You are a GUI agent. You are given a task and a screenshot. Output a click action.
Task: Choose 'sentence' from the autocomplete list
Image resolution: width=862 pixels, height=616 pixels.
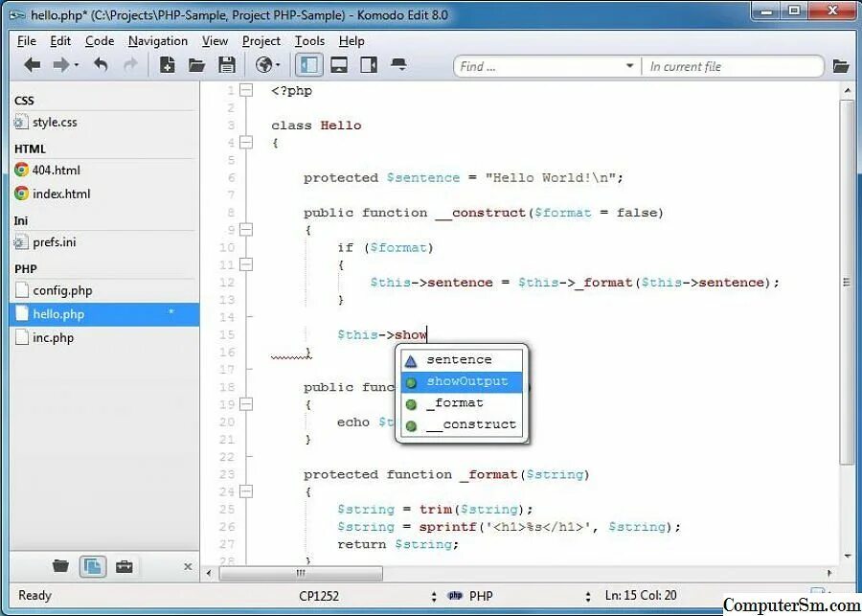[462, 360]
